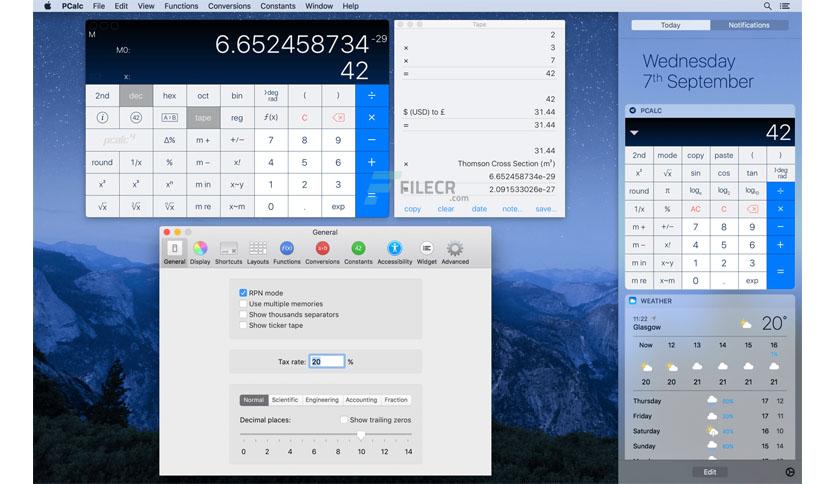The height and width of the screenshot is (484, 836).
Task: Click date in the Tape window
Action: click(479, 209)
